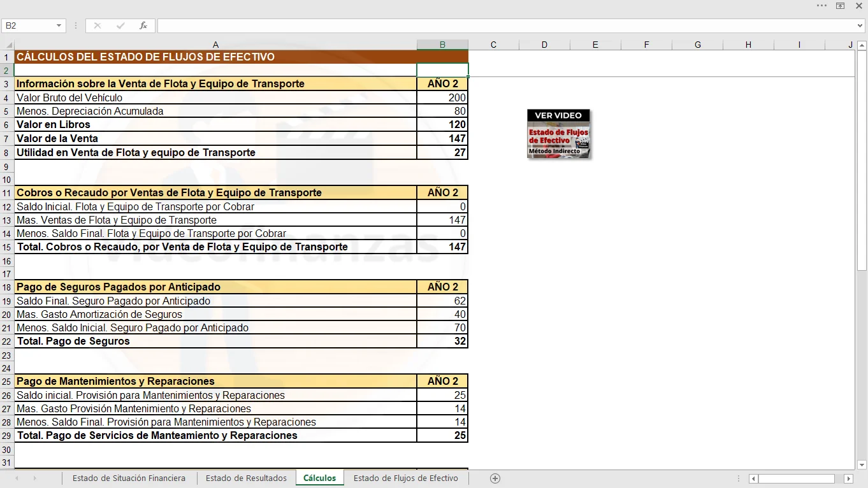Open the Name Box dropdown arrow
The width and height of the screenshot is (868, 488).
click(x=59, y=25)
